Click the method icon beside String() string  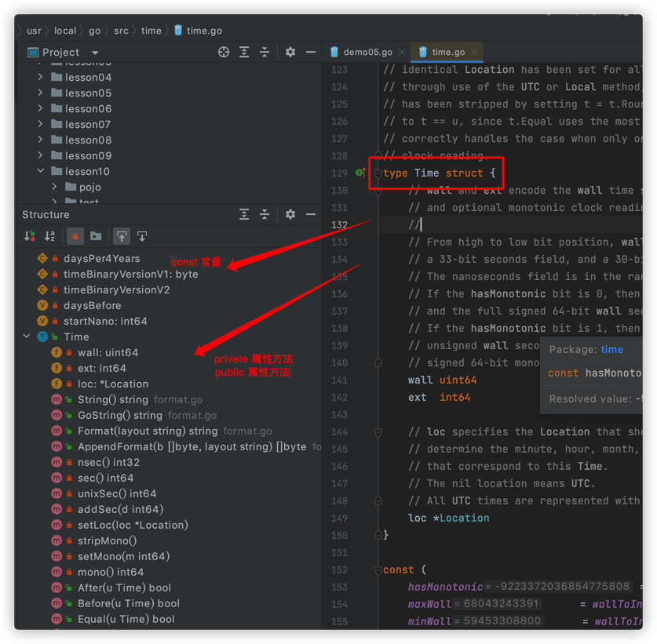pos(57,400)
